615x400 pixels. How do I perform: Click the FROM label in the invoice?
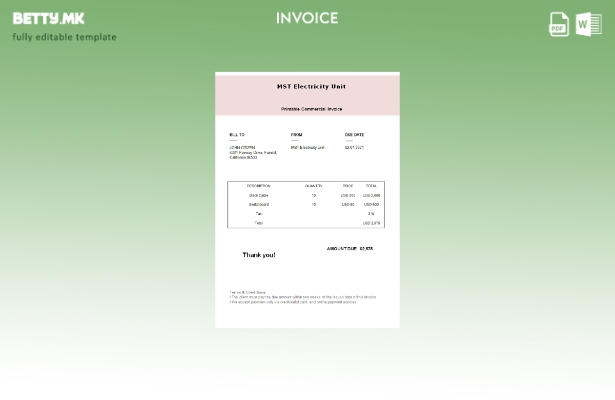(296, 135)
